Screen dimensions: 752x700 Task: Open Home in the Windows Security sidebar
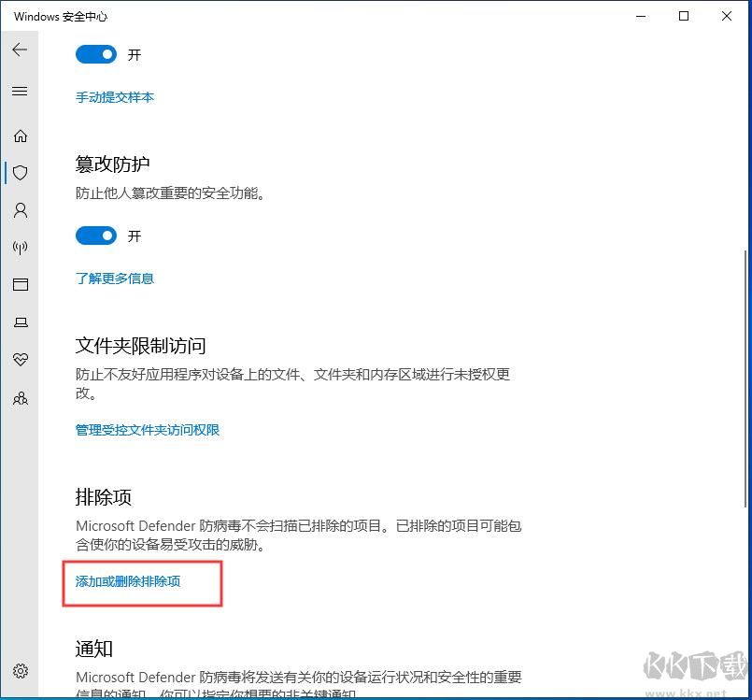(x=20, y=136)
